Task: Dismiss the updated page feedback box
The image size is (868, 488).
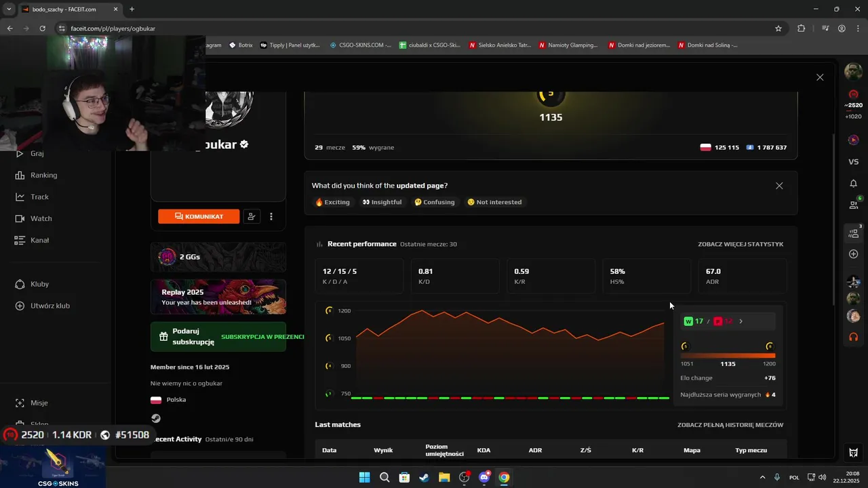Action: [x=779, y=186]
